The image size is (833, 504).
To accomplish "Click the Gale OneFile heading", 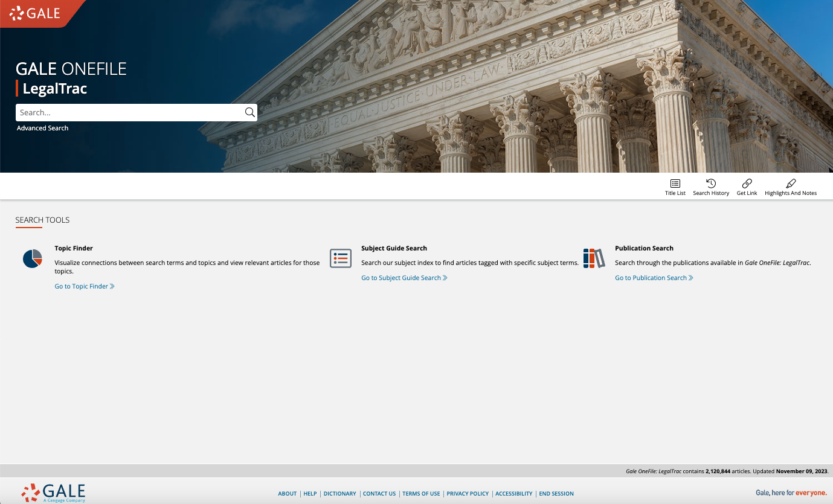I will click(71, 68).
